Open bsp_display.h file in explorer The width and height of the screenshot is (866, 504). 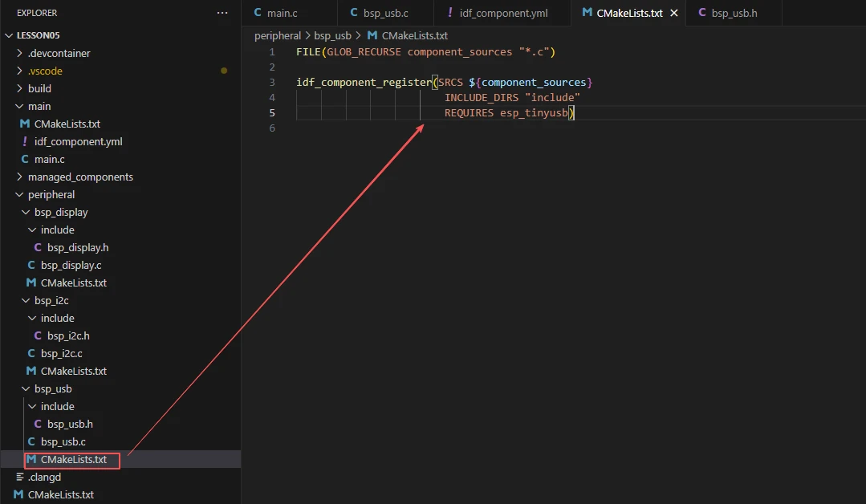click(x=77, y=247)
